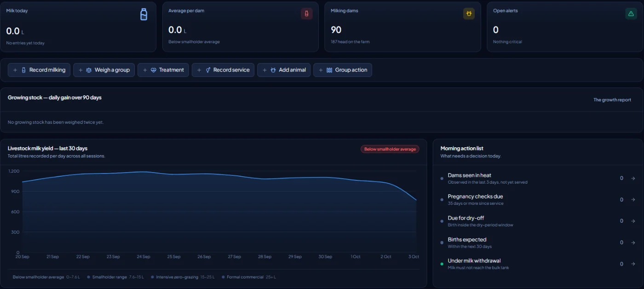The width and height of the screenshot is (644, 289).
Task: Click the Add animal button
Action: 284,70
